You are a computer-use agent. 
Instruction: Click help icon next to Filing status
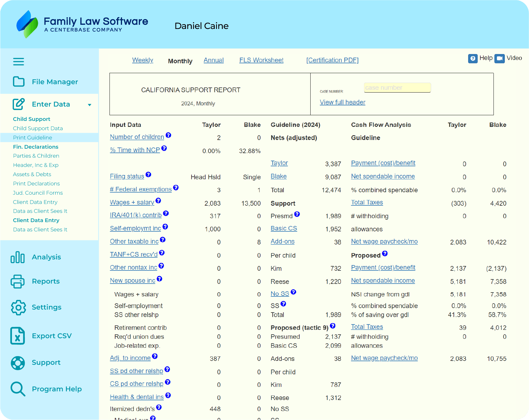(148, 175)
